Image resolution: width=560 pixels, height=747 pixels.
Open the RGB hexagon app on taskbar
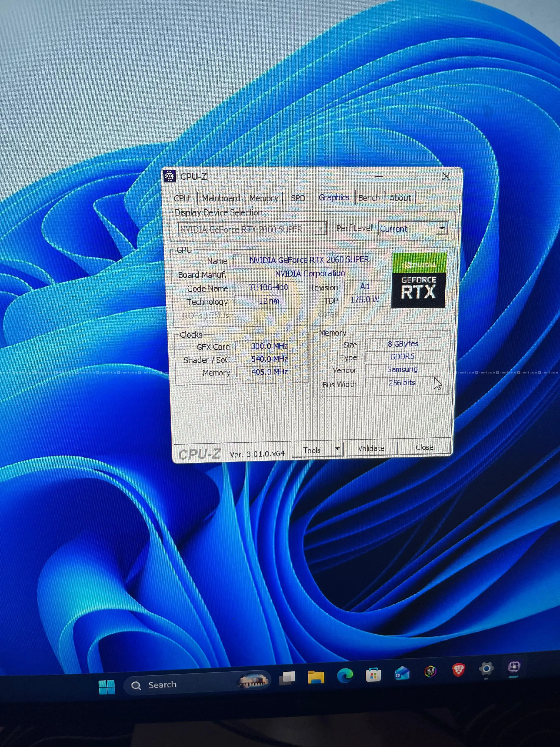[x=430, y=671]
